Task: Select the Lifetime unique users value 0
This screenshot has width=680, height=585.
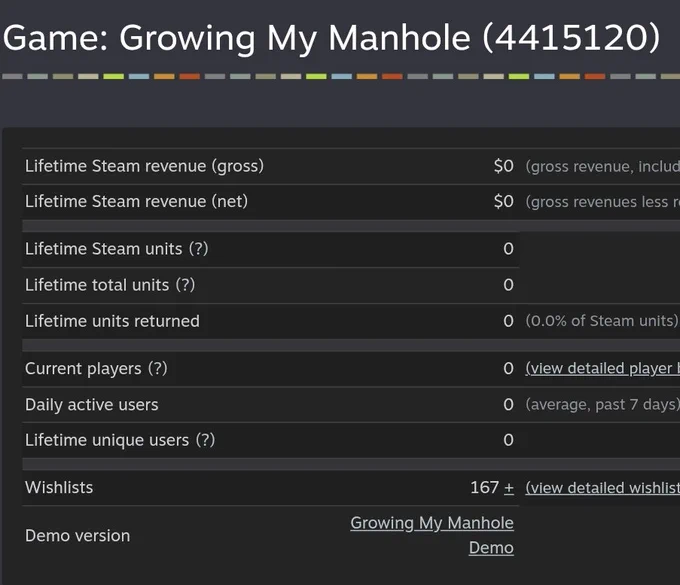Action: pyautogui.click(x=509, y=440)
